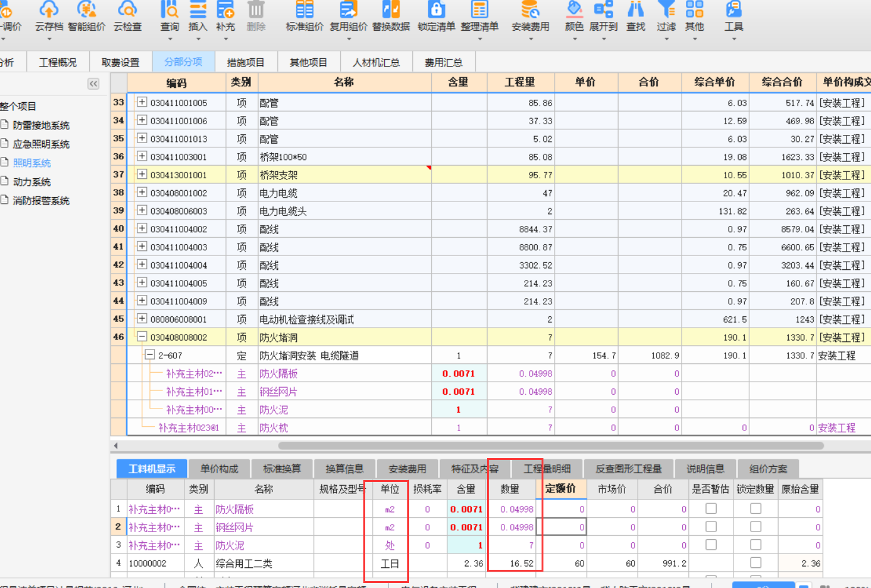This screenshot has width=871, height=588.
Task: Expand row 030411003001 桥架100*50
Action: (x=142, y=156)
